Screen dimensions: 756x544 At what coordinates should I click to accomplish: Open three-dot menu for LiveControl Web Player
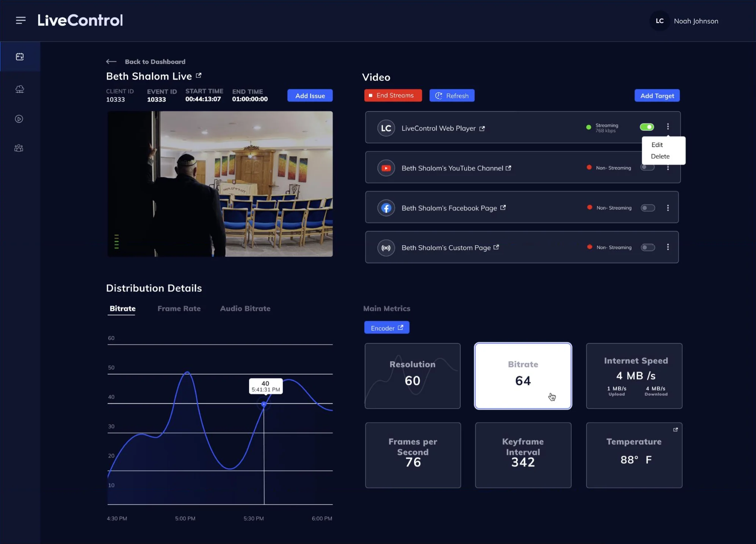tap(668, 127)
